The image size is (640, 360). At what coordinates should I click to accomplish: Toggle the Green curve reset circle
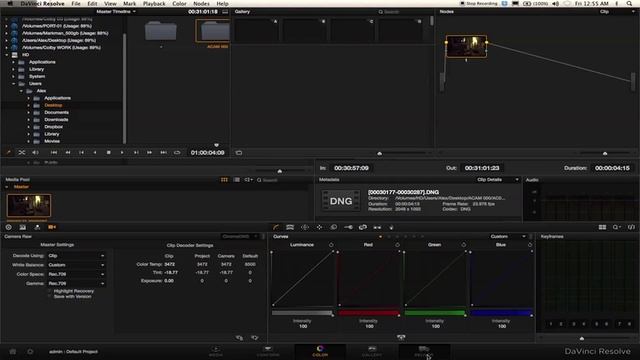(464, 245)
